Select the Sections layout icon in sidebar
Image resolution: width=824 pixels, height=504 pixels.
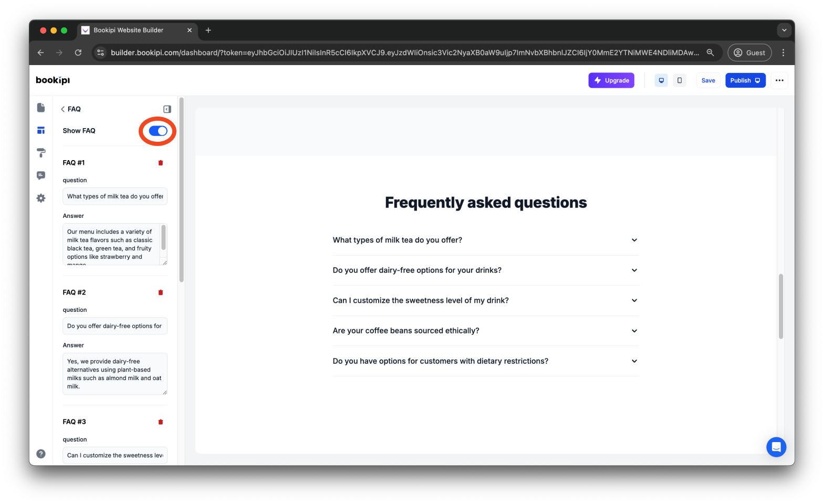point(41,130)
